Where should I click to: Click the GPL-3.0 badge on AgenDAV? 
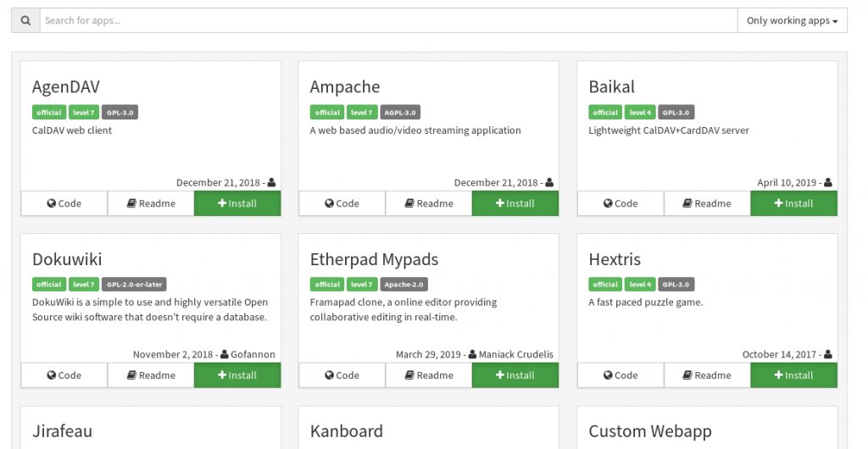[120, 112]
